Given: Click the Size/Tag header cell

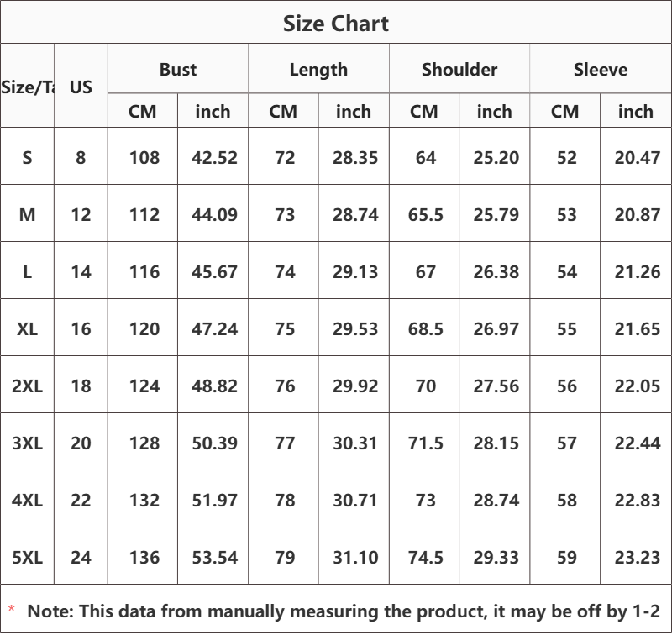Looking at the screenshot, I should (x=28, y=87).
